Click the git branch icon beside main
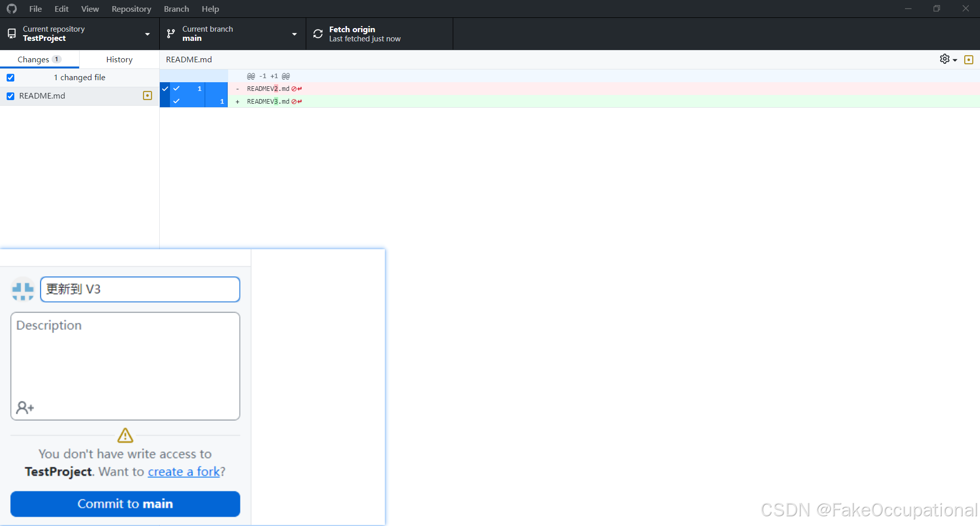The width and height of the screenshot is (980, 526). [171, 34]
